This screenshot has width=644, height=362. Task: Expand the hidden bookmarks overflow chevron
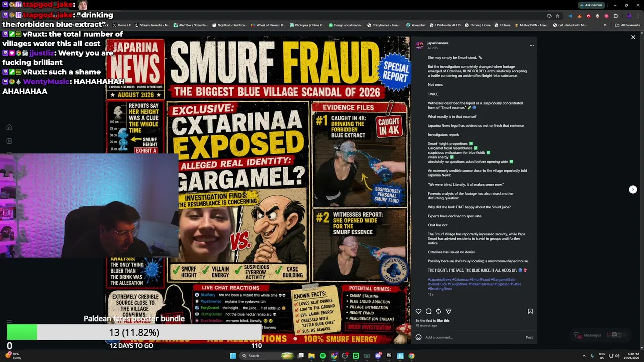(x=605, y=25)
